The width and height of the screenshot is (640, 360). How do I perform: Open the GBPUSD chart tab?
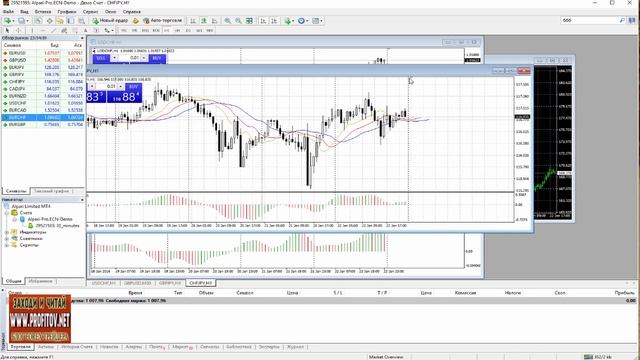(138, 283)
